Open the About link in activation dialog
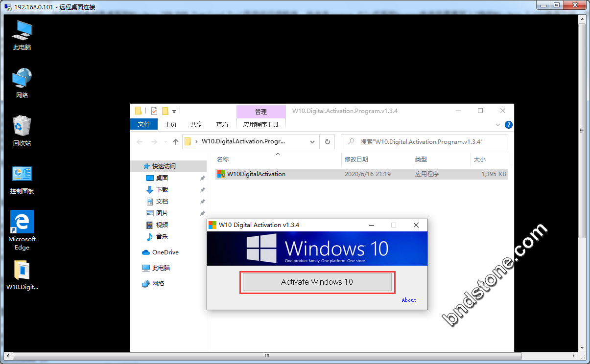The height and width of the screenshot is (364, 590). pos(409,300)
